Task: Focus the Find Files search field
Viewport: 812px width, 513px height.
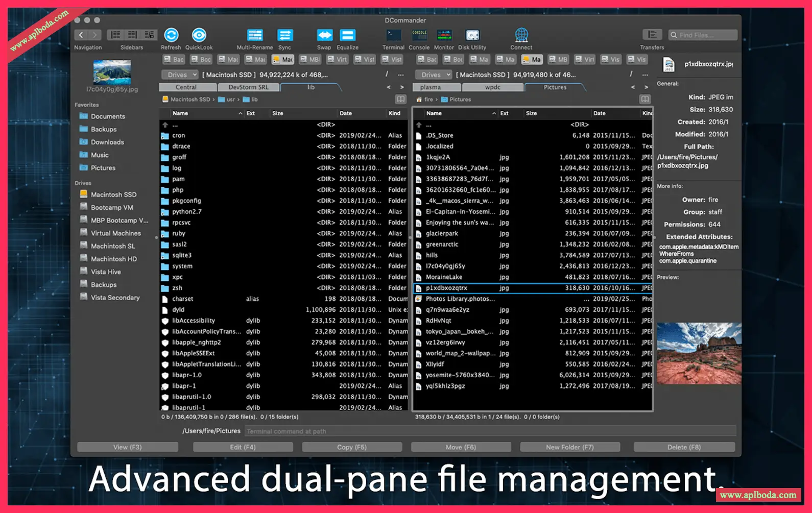Action: pyautogui.click(x=703, y=35)
